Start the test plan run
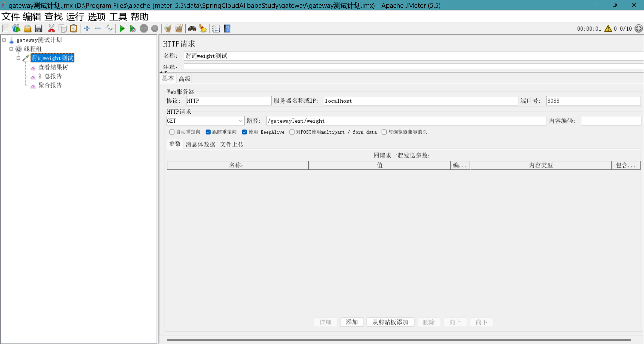Screen dimensions: 644x344 [122, 28]
